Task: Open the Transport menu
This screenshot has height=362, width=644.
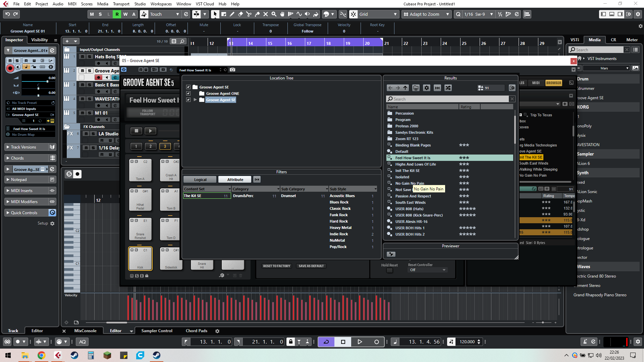Action: [x=121, y=4]
